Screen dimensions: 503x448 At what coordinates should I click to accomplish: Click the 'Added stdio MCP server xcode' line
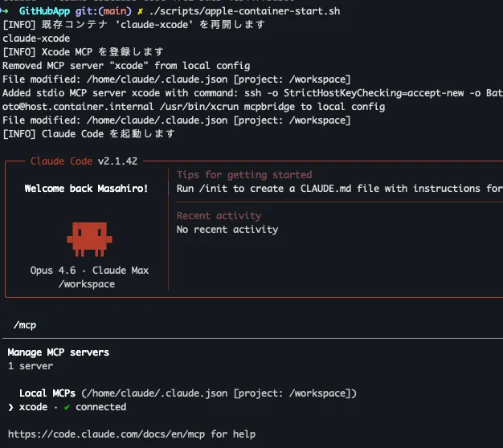point(252,93)
